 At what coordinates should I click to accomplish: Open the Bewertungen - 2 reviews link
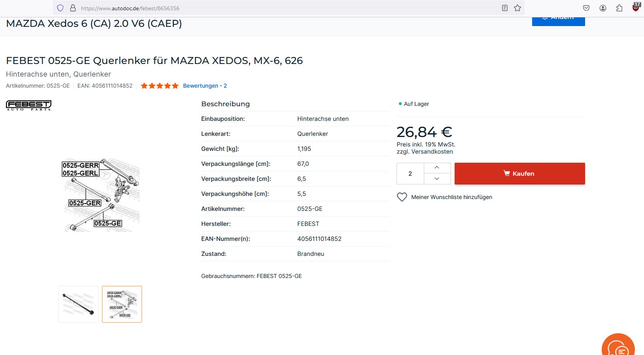pos(205,86)
